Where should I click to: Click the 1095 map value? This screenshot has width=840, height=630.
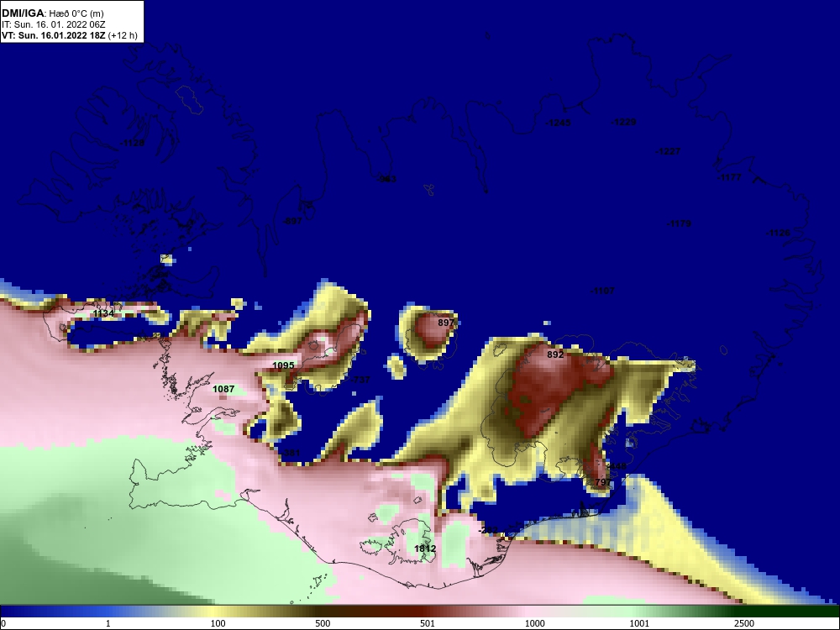(283, 365)
